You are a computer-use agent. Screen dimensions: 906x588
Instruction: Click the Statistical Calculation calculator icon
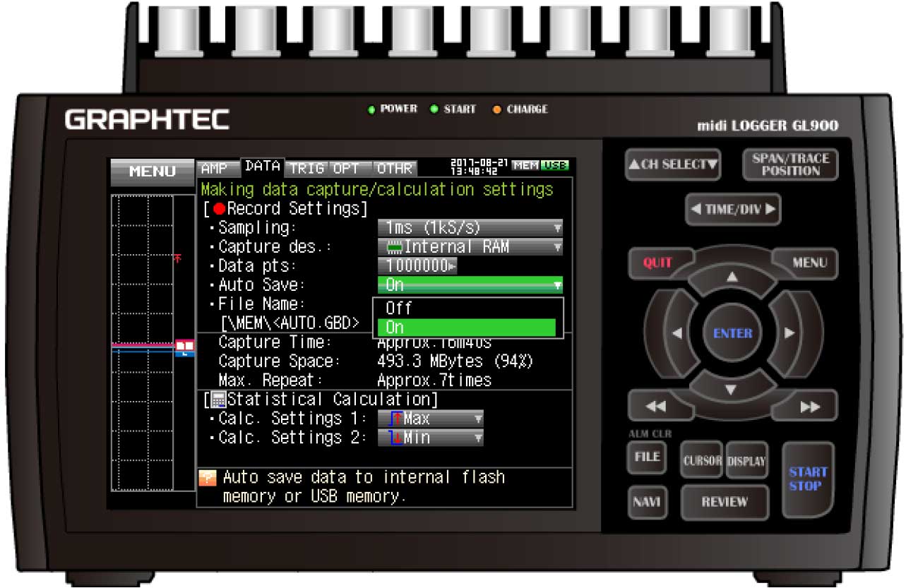click(218, 400)
